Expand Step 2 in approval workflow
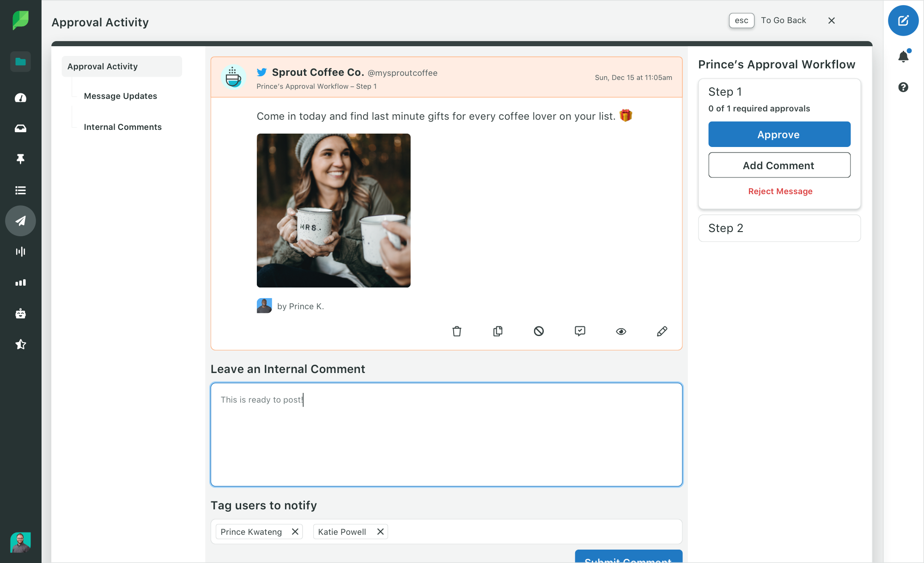This screenshot has width=924, height=563. [779, 228]
